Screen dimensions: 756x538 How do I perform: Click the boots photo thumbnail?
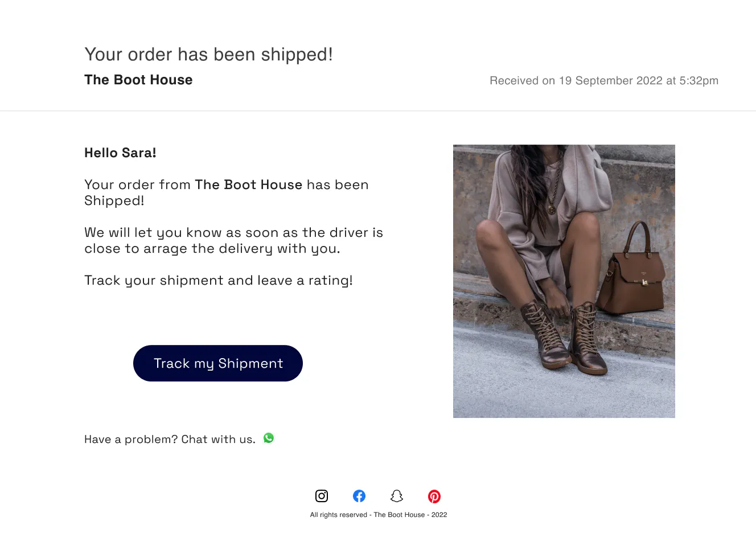tap(564, 281)
